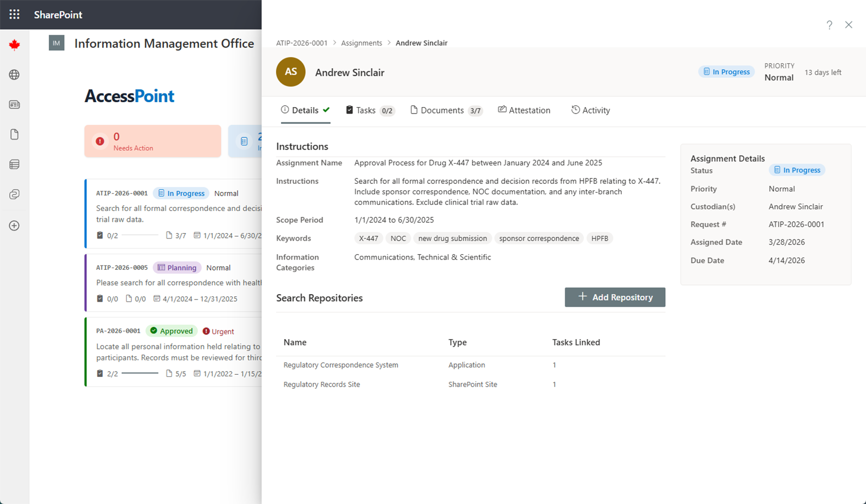Viewport: 866px width, 504px height.
Task: Select the globe icon in the left sidebar
Action: point(14,75)
